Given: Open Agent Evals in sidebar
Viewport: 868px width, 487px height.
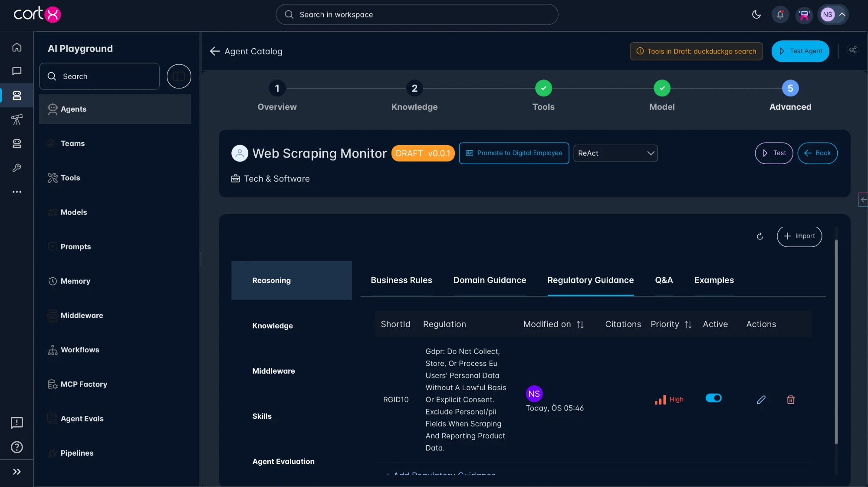Looking at the screenshot, I should [115, 419].
